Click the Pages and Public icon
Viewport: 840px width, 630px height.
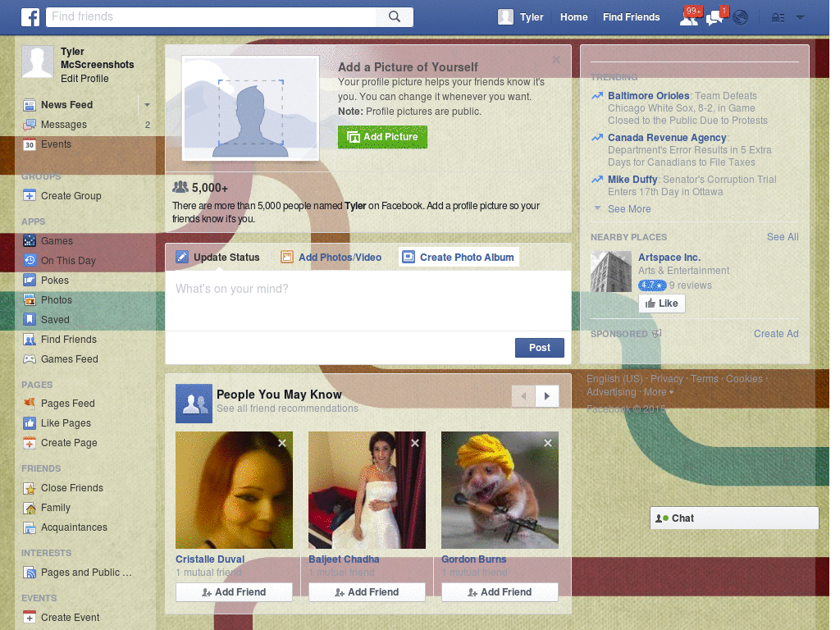(30, 573)
